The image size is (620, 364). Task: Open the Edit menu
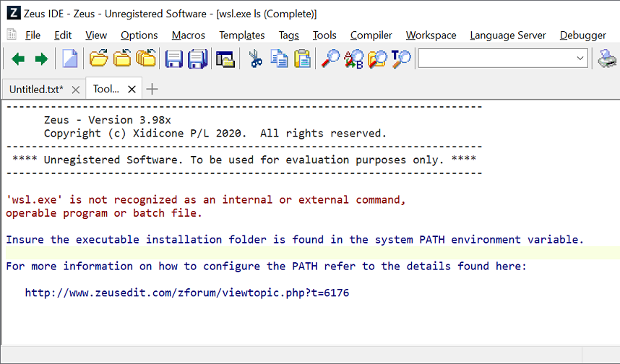(x=63, y=35)
